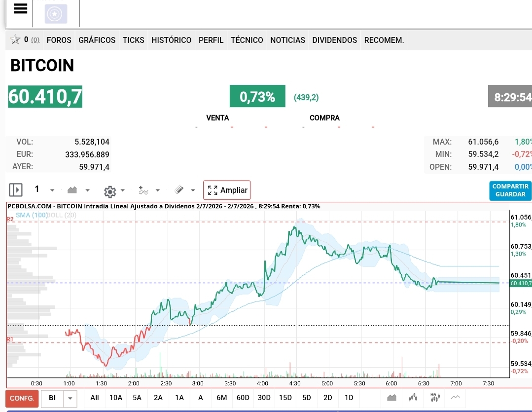This screenshot has height=412, width=532.
Task: Expand the BI dropdown arrow
Action: point(70,398)
